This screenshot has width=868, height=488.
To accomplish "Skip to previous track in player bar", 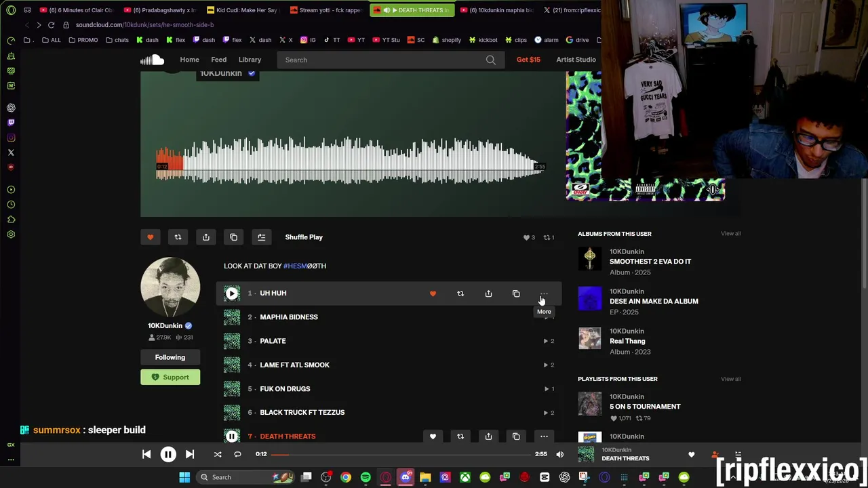I will tap(146, 454).
